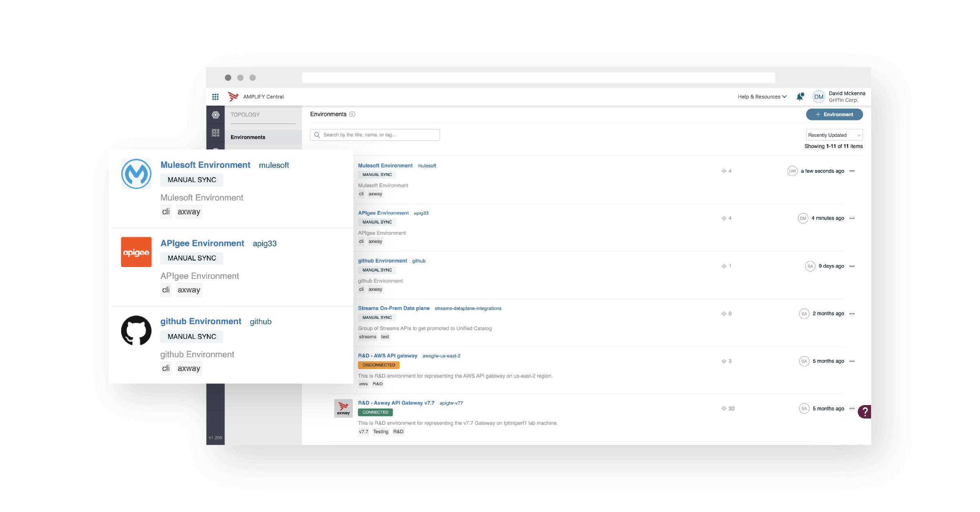Click the search by title input field

pos(375,135)
